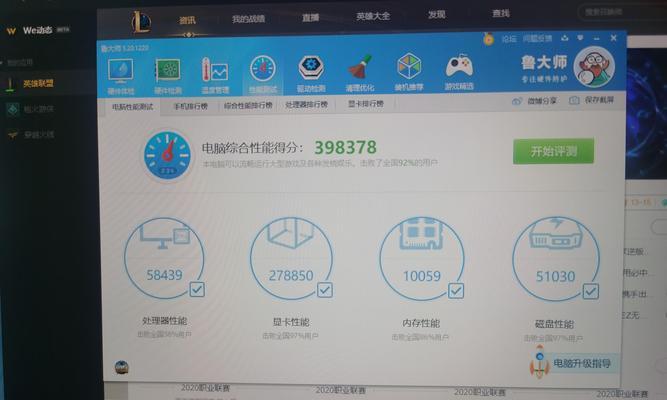Uncheck the 处理器性能 checkbox

[x=197, y=289]
